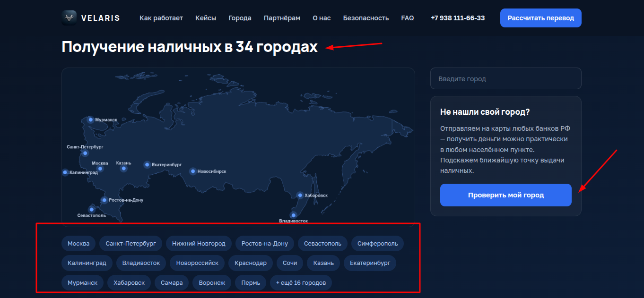Choose the Казань city chip
Viewport: 644px width, 298px height.
click(323, 263)
